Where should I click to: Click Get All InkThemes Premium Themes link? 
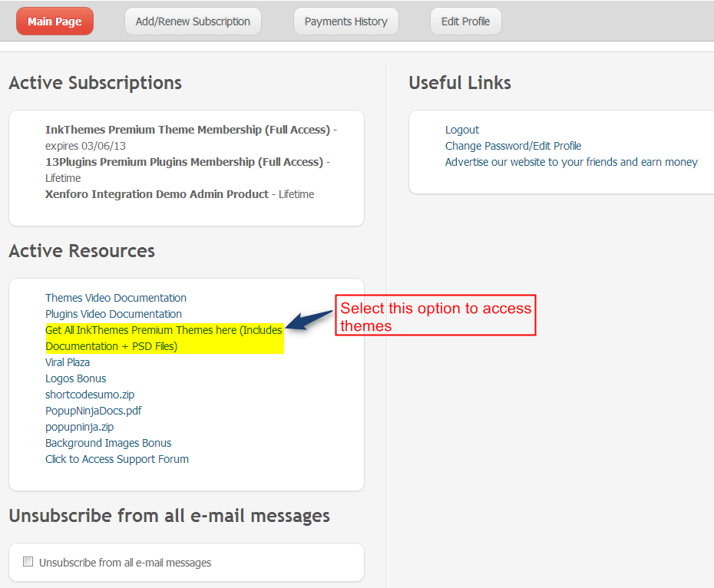click(164, 338)
